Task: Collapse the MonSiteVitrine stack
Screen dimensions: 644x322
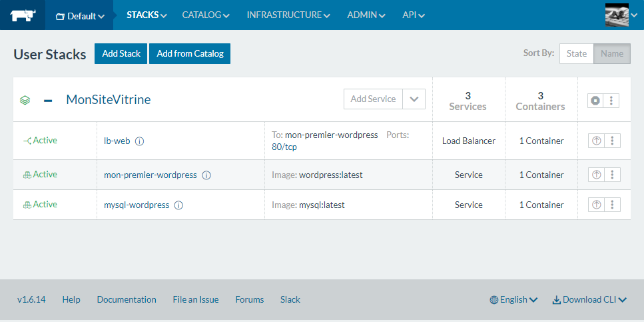Action: point(48,100)
